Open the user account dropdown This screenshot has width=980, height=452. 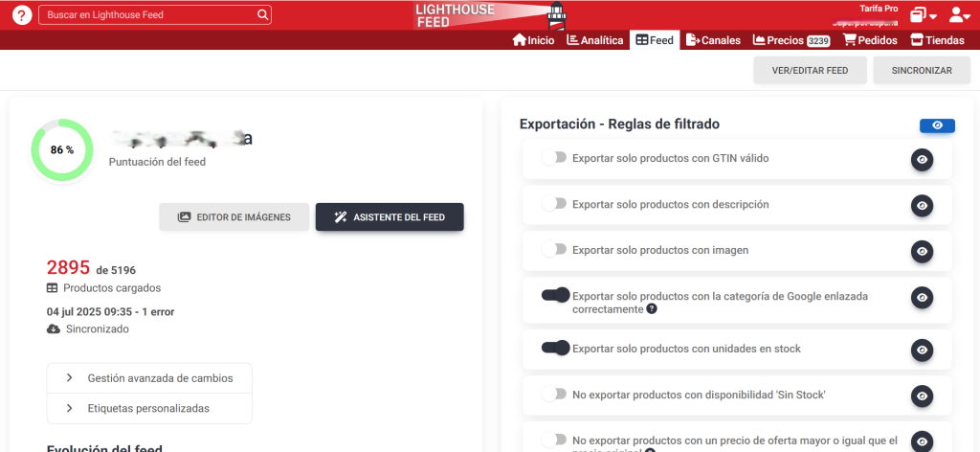[959, 15]
